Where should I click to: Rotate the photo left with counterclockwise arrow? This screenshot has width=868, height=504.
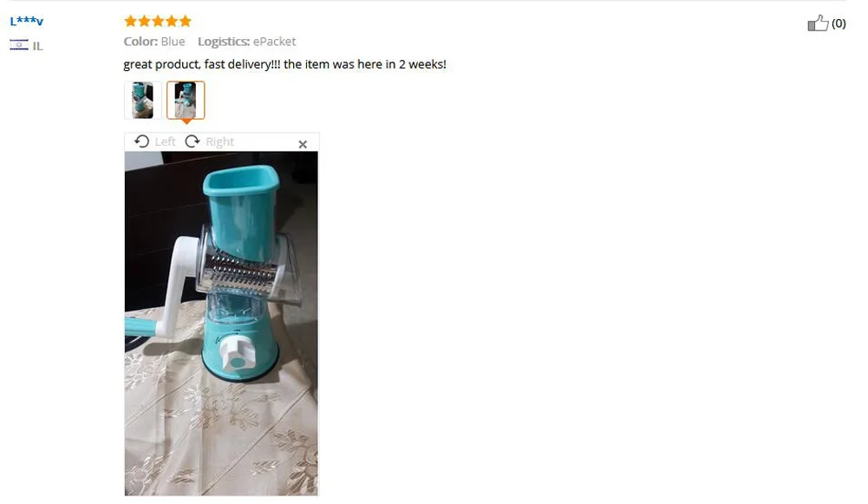tap(141, 141)
